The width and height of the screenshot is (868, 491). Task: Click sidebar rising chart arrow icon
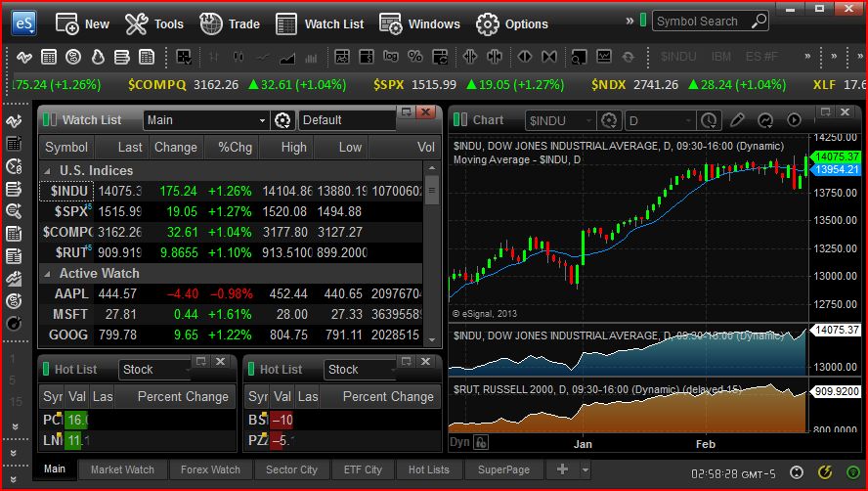(14, 278)
